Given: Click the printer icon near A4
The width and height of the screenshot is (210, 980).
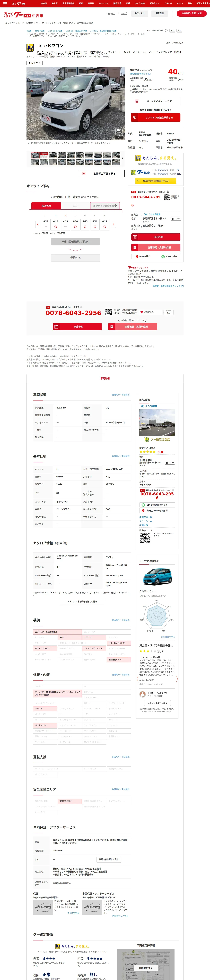Looking at the screenshot, I should [166, 30].
